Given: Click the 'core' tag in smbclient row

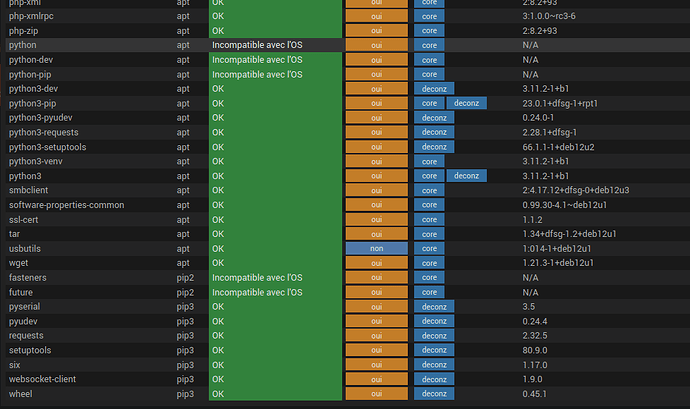Looking at the screenshot, I should [x=429, y=190].
